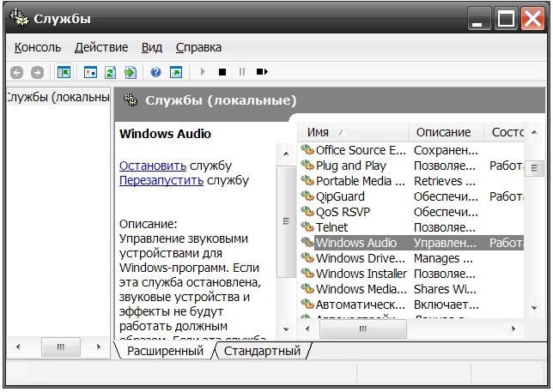Click the Refresh toolbar icon
This screenshot has height=392, width=553.
111,73
